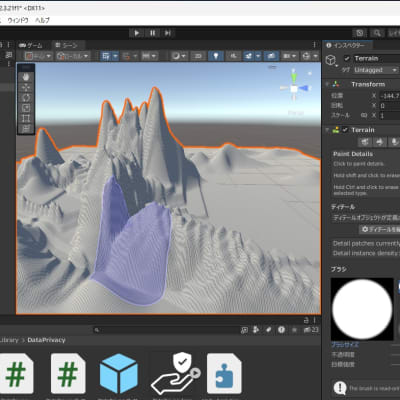400x400 pixels.
Task: Open the Window (ウィンドウ) menu
Action: click(18, 20)
